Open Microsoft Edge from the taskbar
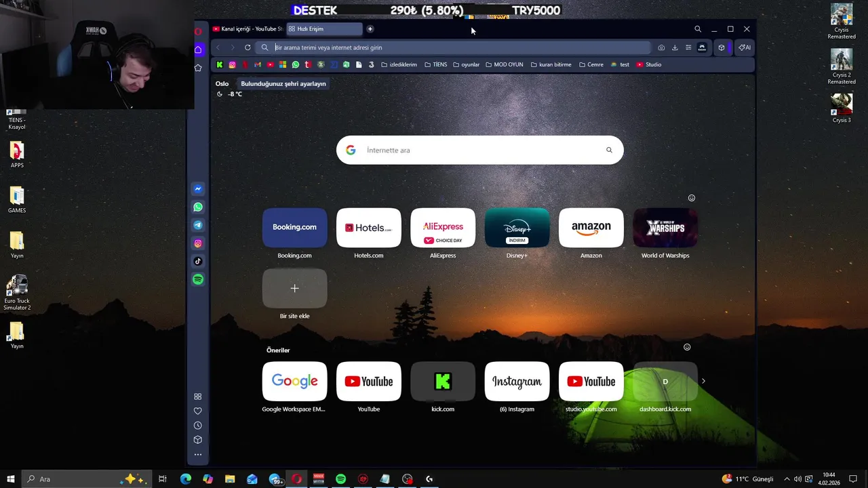 tap(185, 479)
